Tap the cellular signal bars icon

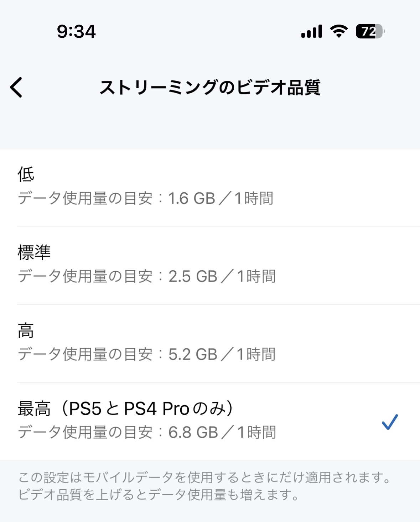pos(312,31)
